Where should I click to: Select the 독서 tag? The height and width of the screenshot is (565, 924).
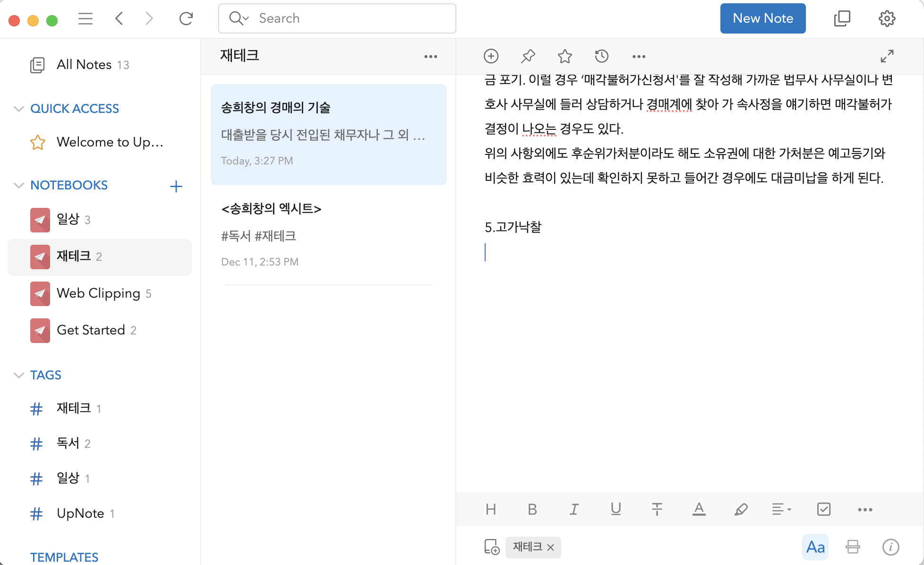tap(68, 443)
